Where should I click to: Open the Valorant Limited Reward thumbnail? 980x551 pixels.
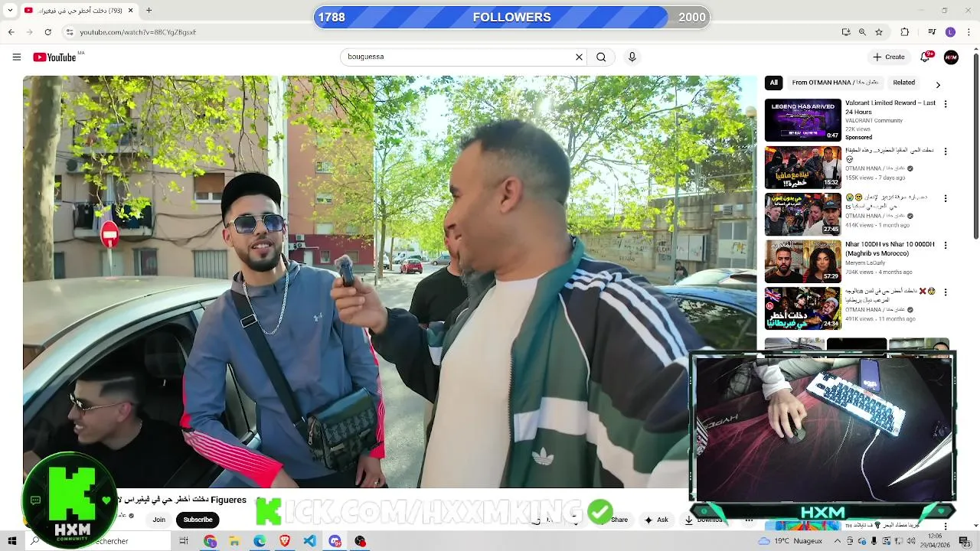pos(803,120)
